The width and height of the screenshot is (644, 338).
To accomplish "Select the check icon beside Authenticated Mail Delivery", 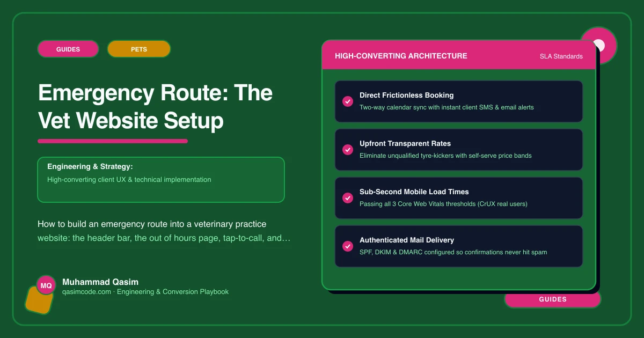I will [x=347, y=246].
